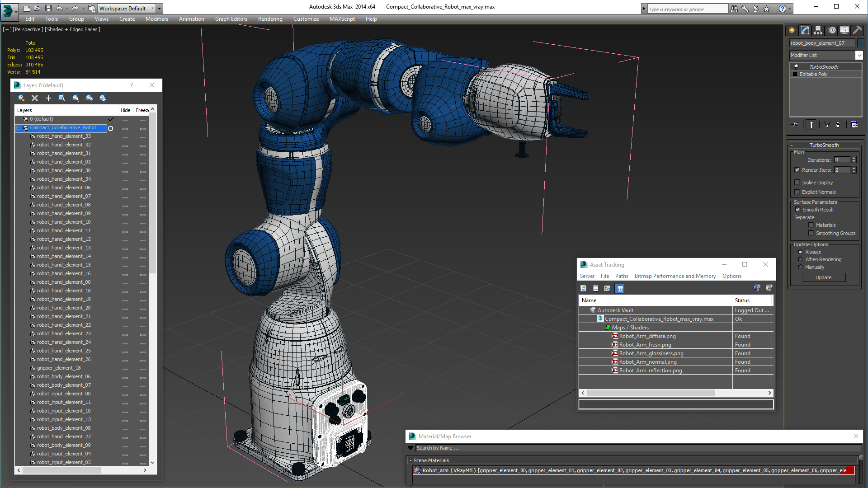Toggle TurboSmooth lightbulb visibility icon
The image size is (868, 488).
tap(796, 67)
